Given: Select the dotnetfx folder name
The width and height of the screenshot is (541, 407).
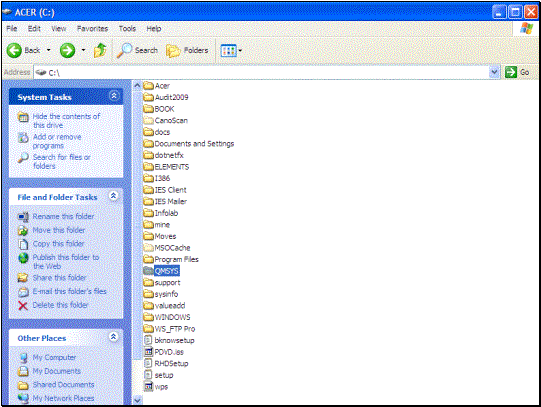Looking at the screenshot, I should (x=169, y=155).
